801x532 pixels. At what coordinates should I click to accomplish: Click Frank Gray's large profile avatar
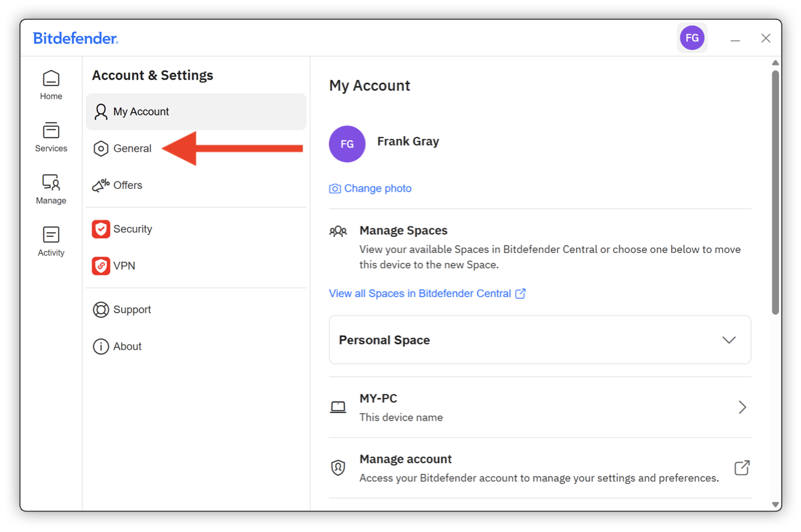(x=347, y=144)
